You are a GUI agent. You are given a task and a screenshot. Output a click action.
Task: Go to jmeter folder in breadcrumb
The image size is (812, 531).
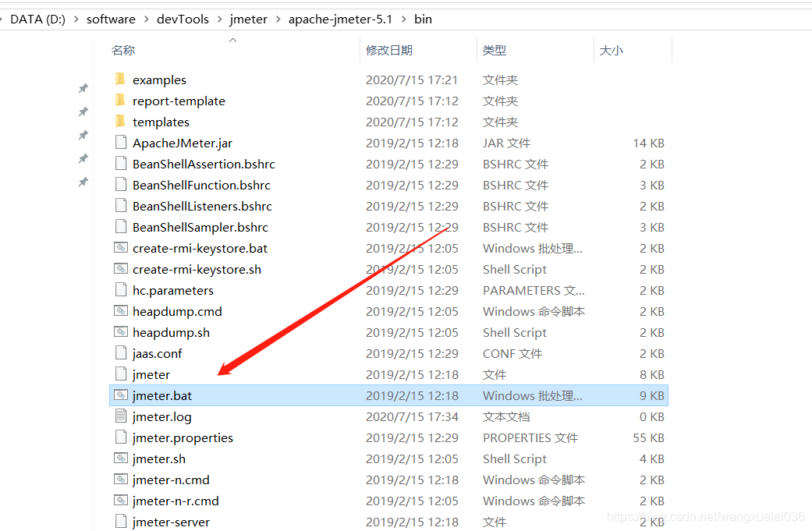click(x=249, y=19)
